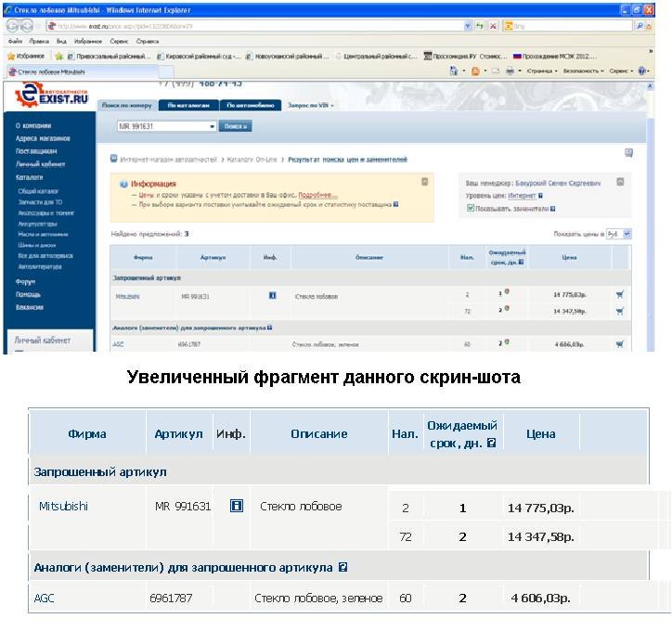672x644 pixels.
Task: Open the Адреса магазинов sidebar link
Action: (x=43, y=138)
